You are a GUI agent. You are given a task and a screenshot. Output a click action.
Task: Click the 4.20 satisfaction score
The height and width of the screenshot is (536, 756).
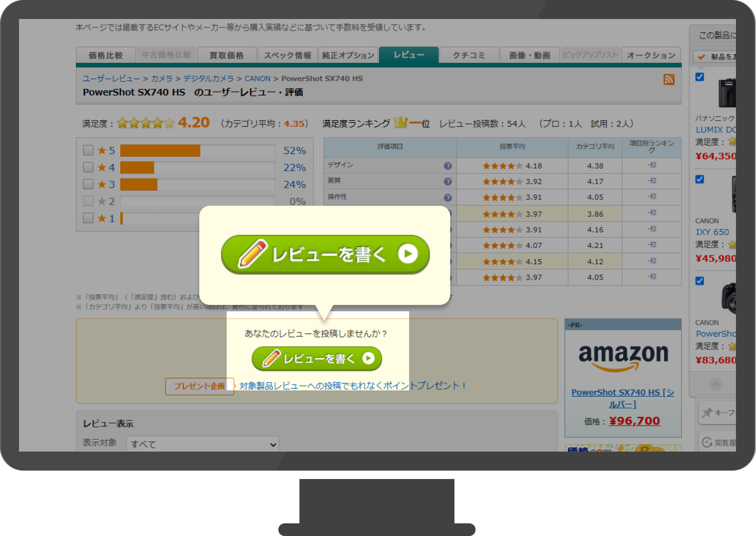click(193, 122)
